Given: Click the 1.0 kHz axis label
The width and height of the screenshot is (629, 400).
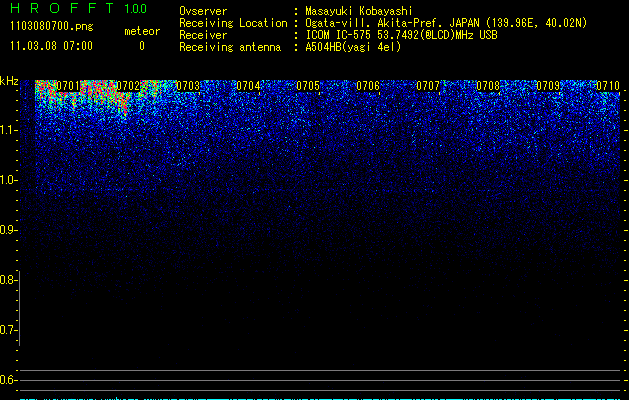Looking at the screenshot, I should tap(8, 180).
